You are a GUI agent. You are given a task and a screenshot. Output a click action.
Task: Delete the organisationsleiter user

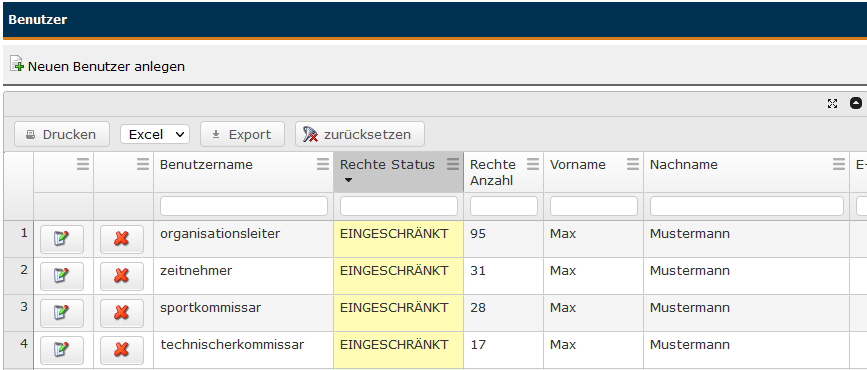click(122, 239)
